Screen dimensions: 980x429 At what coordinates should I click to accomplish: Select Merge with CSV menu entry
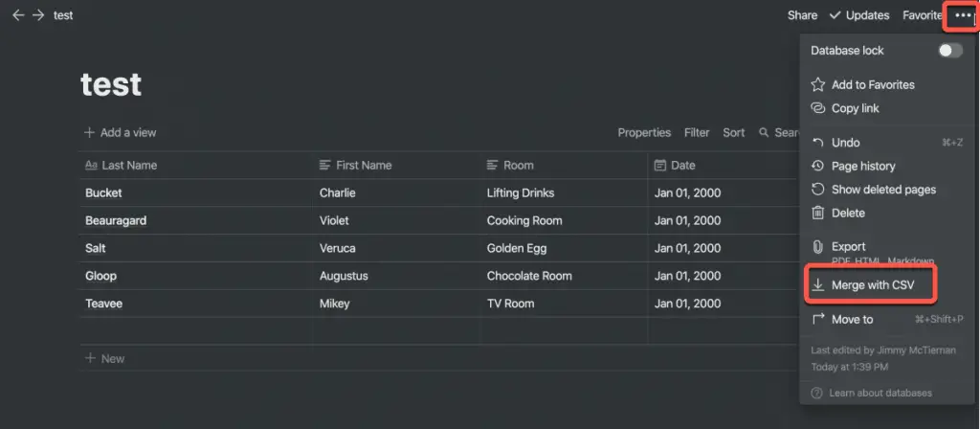872,285
